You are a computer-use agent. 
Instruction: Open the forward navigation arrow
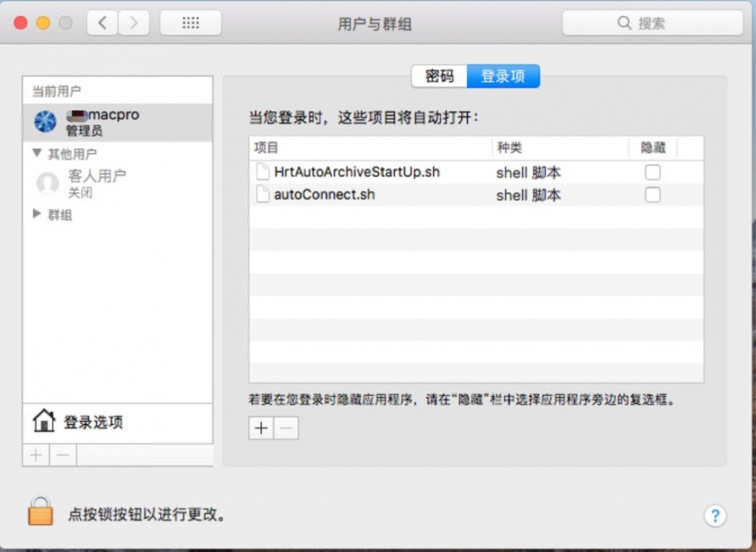pyautogui.click(x=134, y=23)
